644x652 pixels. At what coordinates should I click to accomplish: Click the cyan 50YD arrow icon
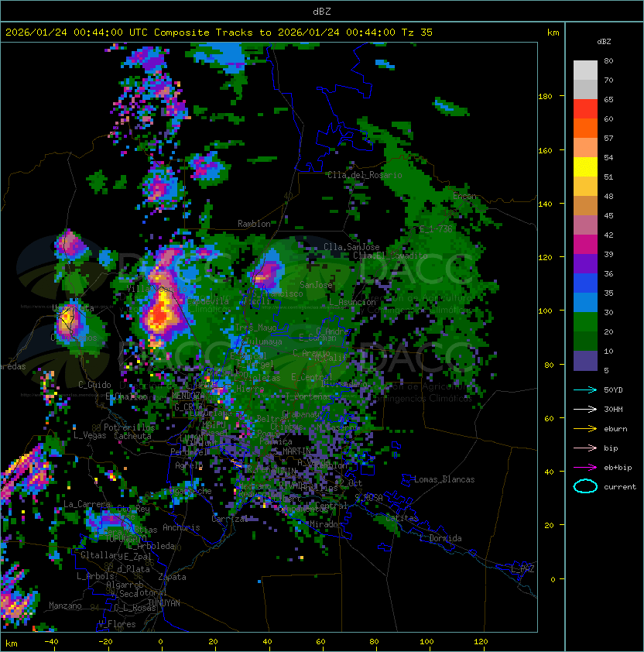[585, 389]
